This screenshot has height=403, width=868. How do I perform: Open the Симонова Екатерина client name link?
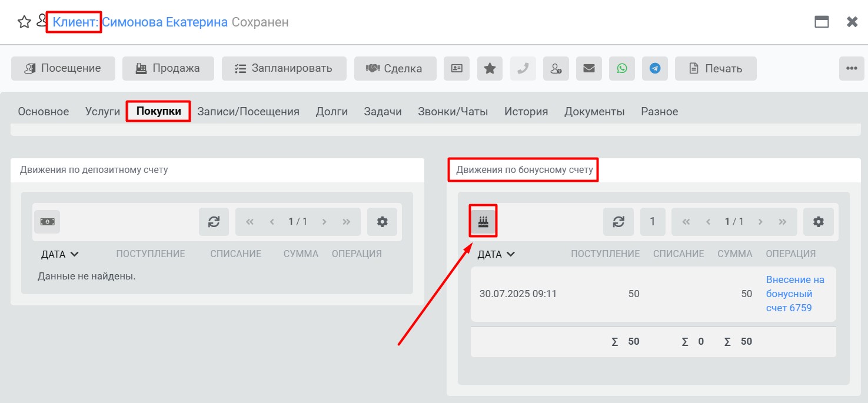(165, 22)
